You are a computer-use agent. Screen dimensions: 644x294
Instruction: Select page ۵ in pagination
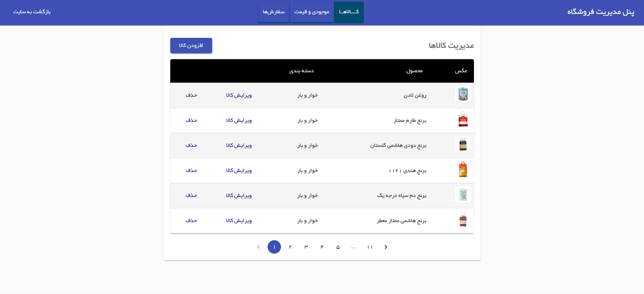point(338,247)
